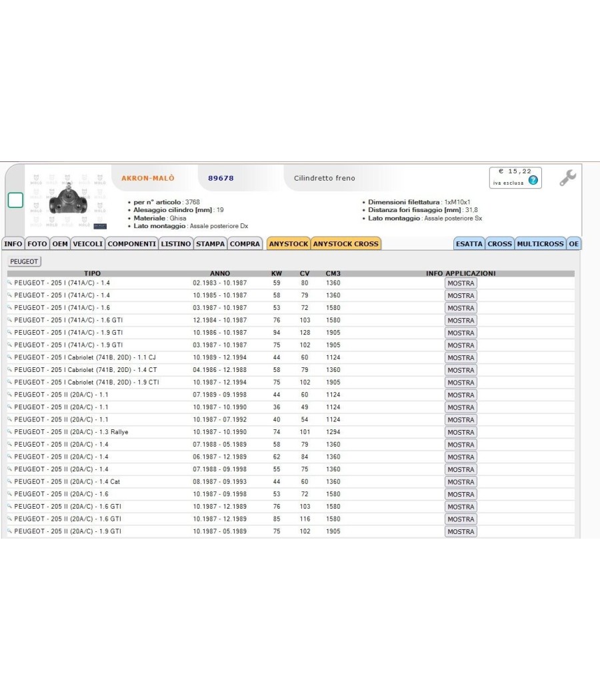Image resolution: width=600 pixels, height=700 pixels.
Task: Click the AKRON-MALÒ brand name
Action: coord(148,178)
